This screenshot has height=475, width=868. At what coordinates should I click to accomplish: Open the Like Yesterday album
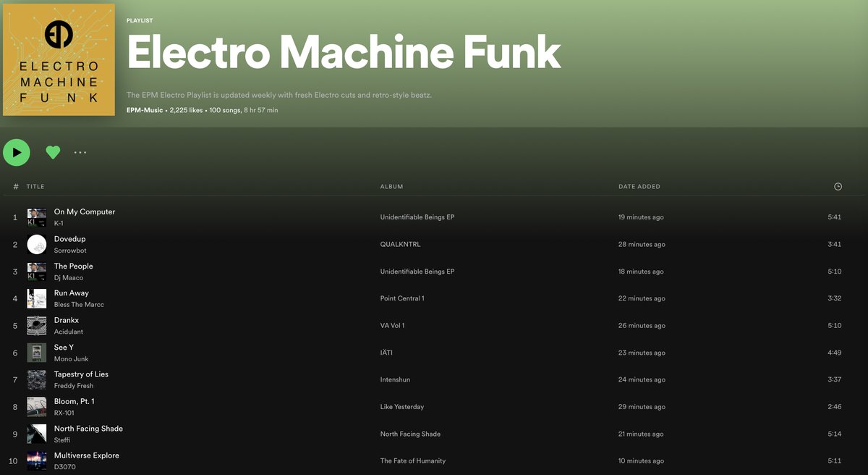click(x=402, y=407)
